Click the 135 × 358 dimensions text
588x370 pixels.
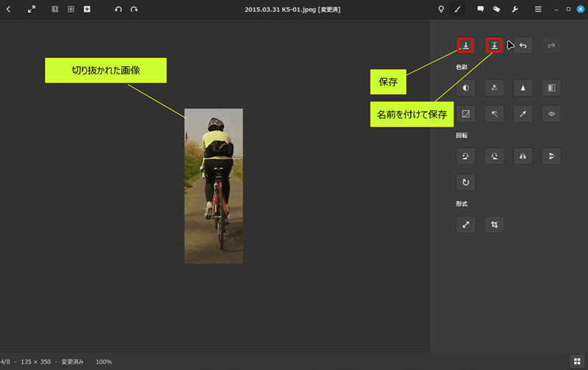click(x=35, y=362)
